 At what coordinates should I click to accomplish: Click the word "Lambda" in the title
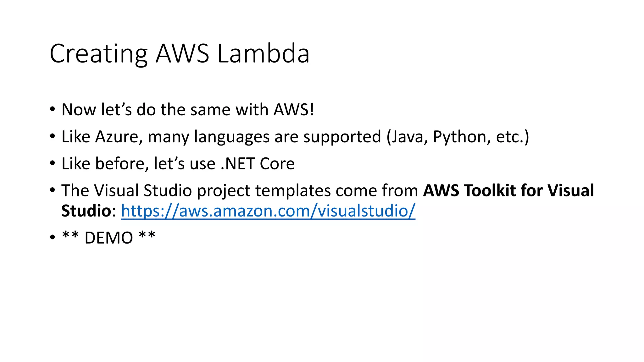coord(263,53)
